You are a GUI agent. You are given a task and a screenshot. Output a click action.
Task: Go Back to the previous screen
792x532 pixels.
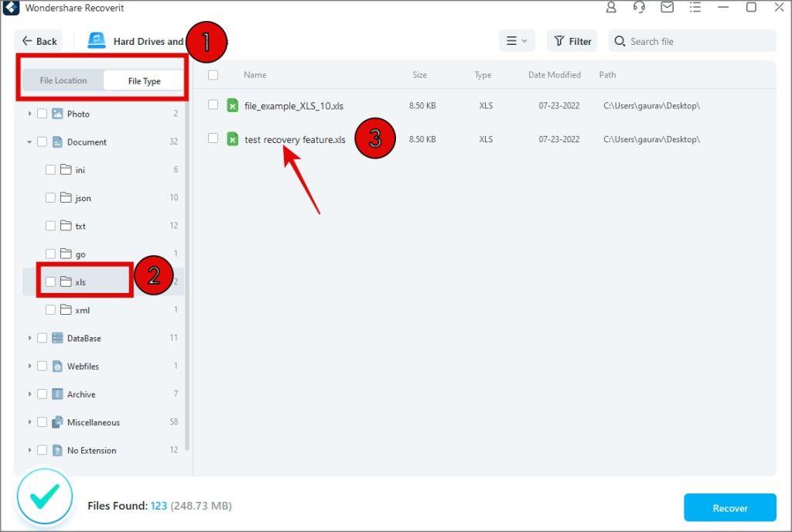(39, 41)
